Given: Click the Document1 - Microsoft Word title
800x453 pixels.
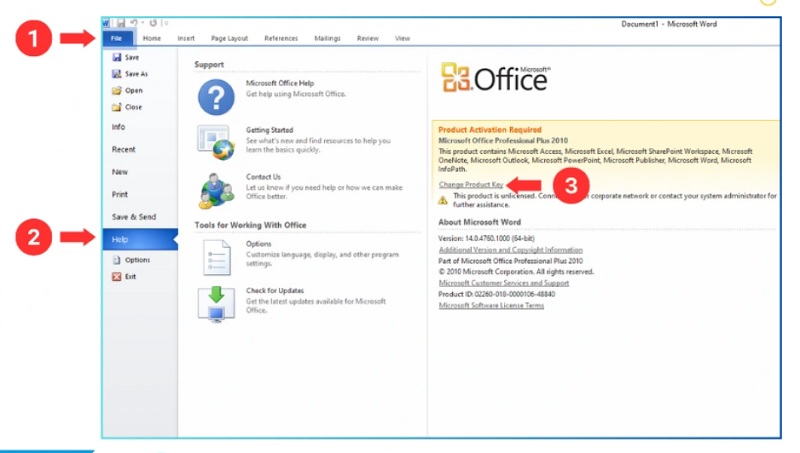Looking at the screenshot, I should (x=669, y=24).
